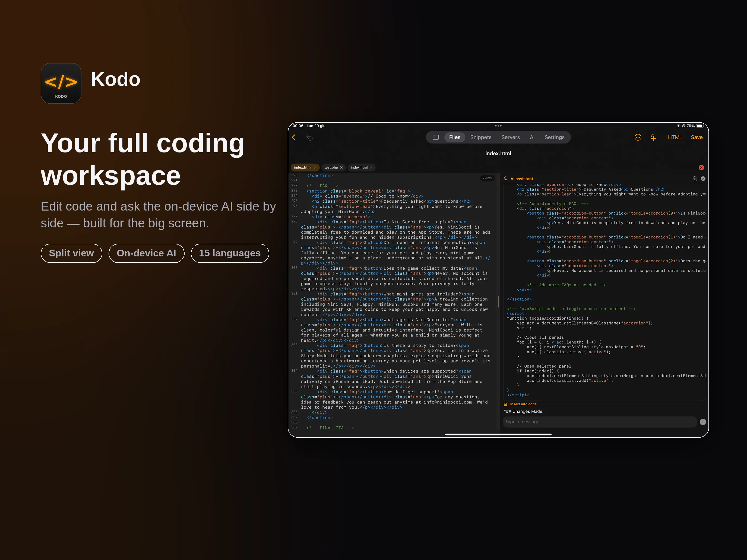Click the Save button
747x560 pixels.
pos(696,137)
